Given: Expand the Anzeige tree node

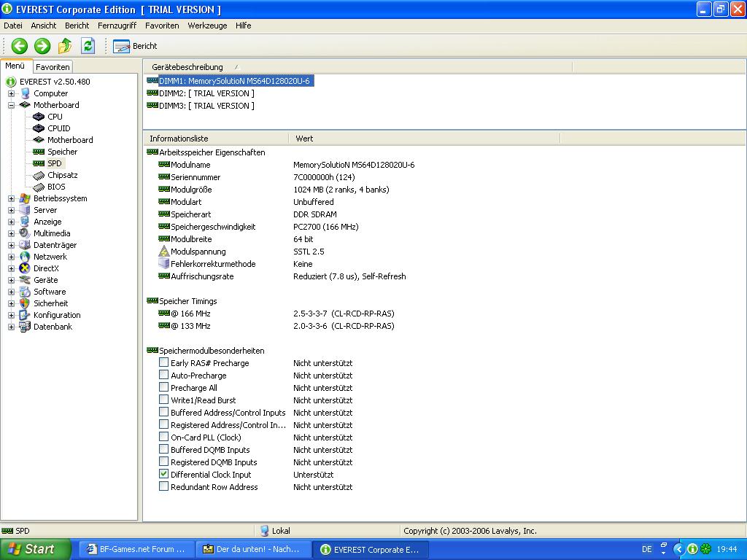Looking at the screenshot, I should coord(12,222).
